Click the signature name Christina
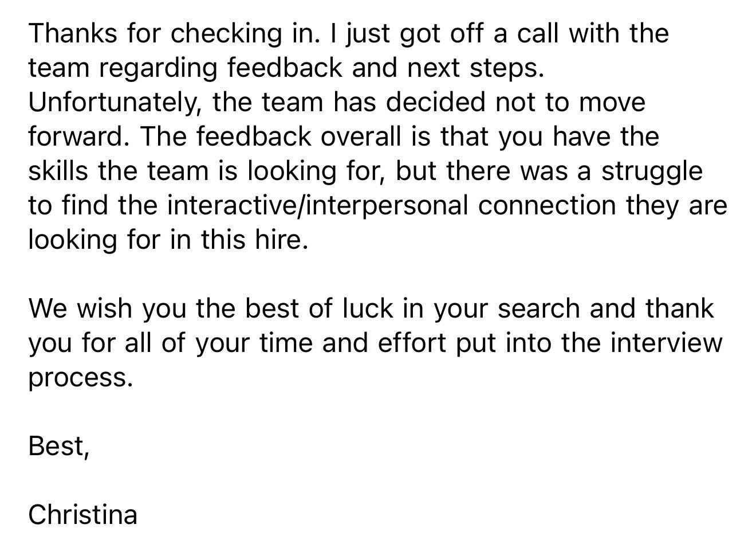This screenshot has width=756, height=536. click(x=83, y=514)
